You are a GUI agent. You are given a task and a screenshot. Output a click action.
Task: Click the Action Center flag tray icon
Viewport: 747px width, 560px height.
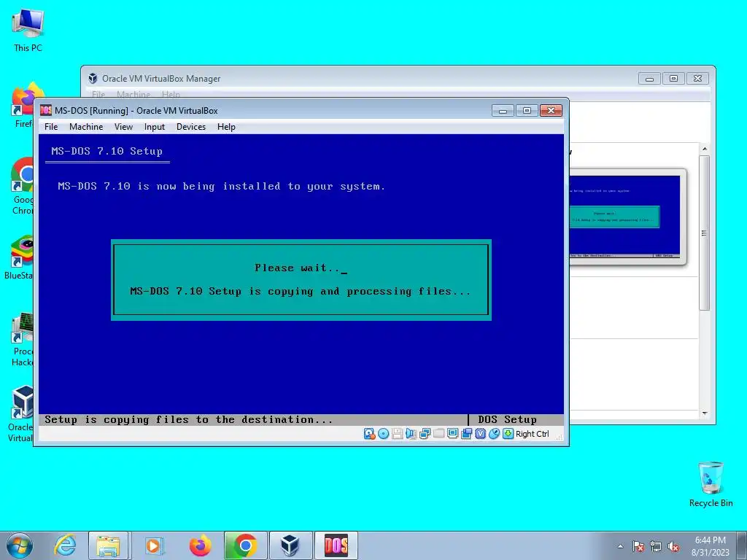pos(638,547)
